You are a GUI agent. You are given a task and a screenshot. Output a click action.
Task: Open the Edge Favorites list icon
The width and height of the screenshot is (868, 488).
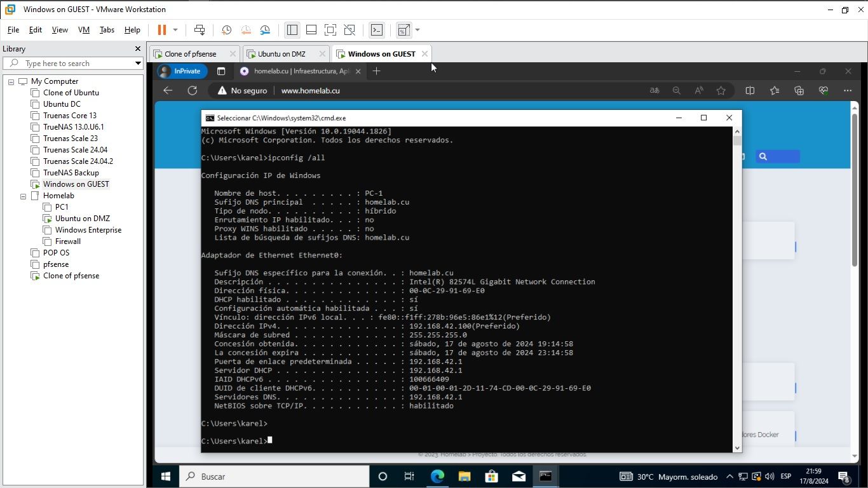[774, 91]
